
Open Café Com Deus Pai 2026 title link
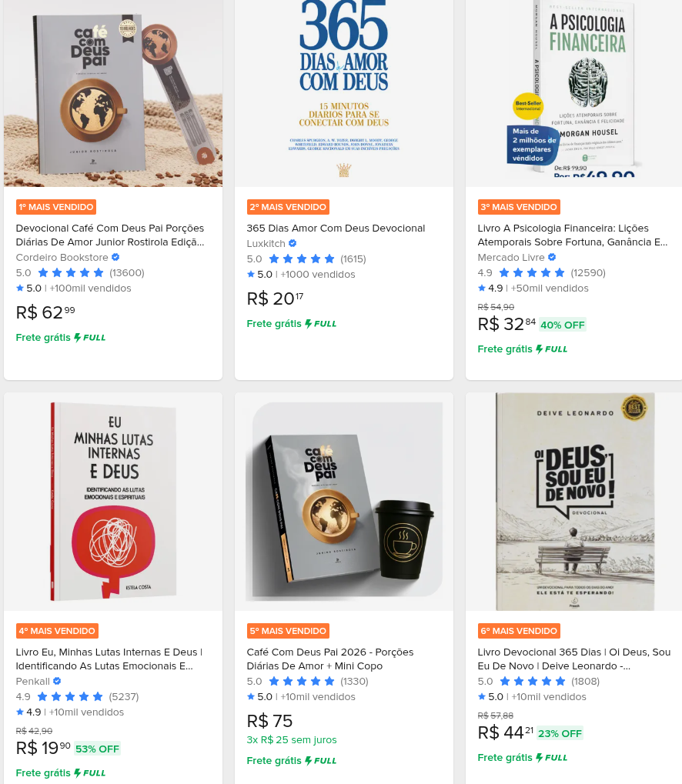click(330, 659)
